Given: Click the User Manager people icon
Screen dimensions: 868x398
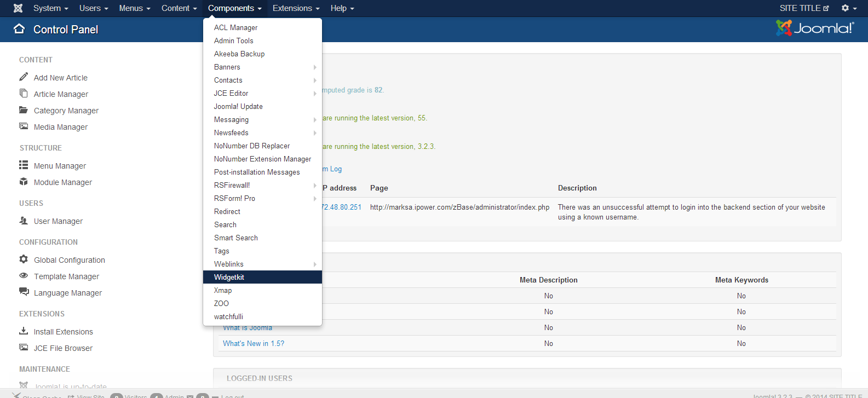Looking at the screenshot, I should click(x=24, y=220).
